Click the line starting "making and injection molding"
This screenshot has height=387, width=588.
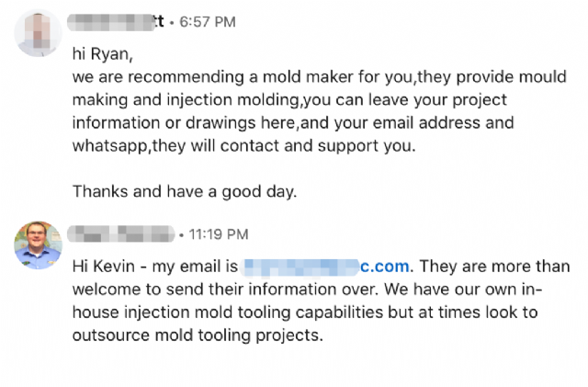click(289, 100)
